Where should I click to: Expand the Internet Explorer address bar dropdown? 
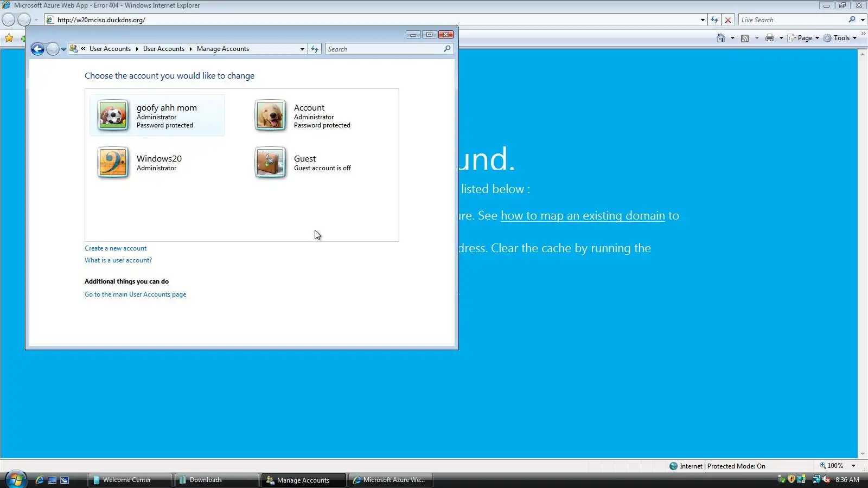[703, 20]
